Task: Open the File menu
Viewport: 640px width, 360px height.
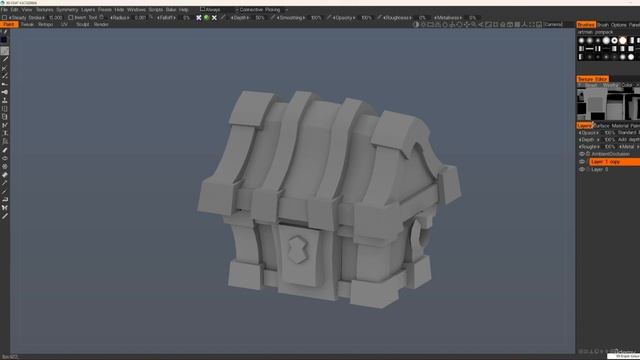Action: click(4, 9)
